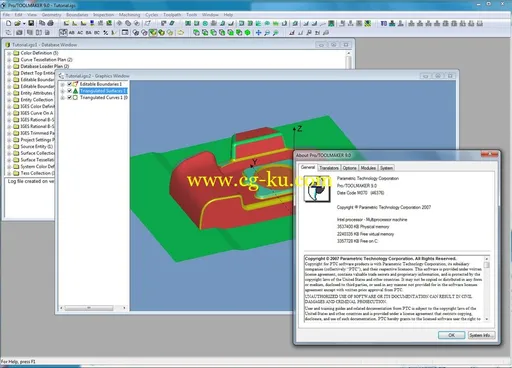This screenshot has height=368, width=512.
Task: Click the New file toolbar icon
Action: tap(9, 23)
